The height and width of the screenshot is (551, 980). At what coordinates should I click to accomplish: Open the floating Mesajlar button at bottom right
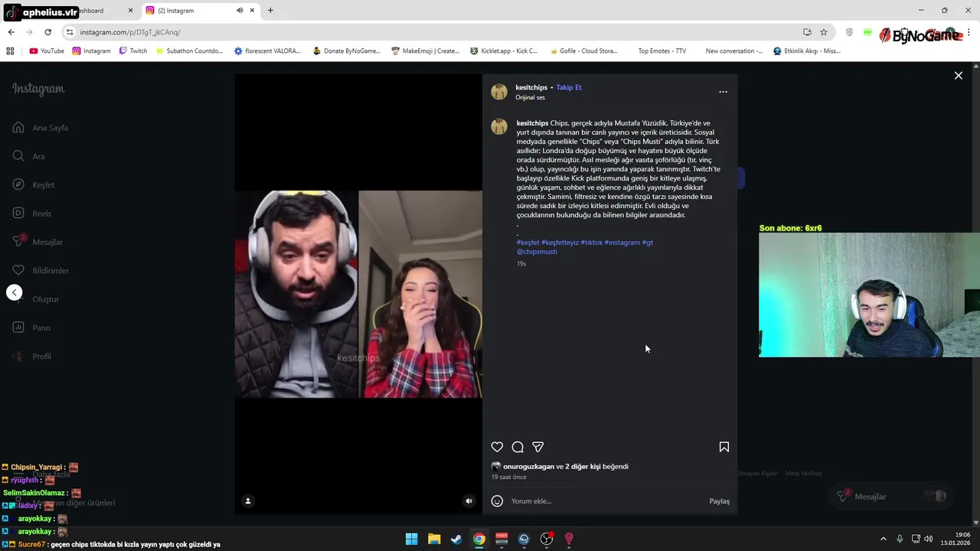click(892, 497)
